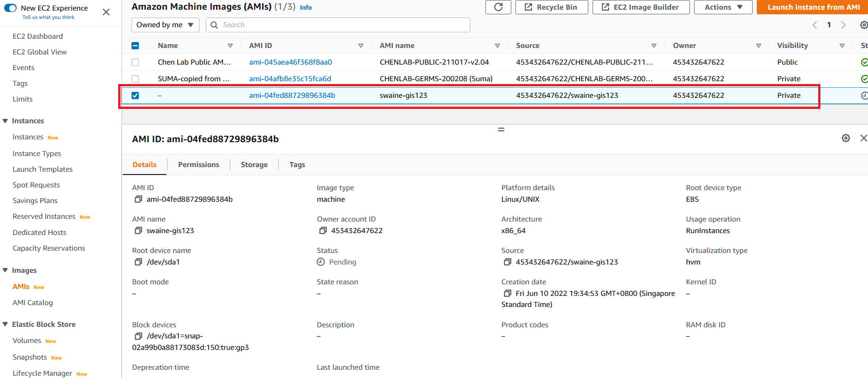The image size is (868, 379).
Task: Open table preferences gear beside pagination
Action: pyautogui.click(x=863, y=25)
